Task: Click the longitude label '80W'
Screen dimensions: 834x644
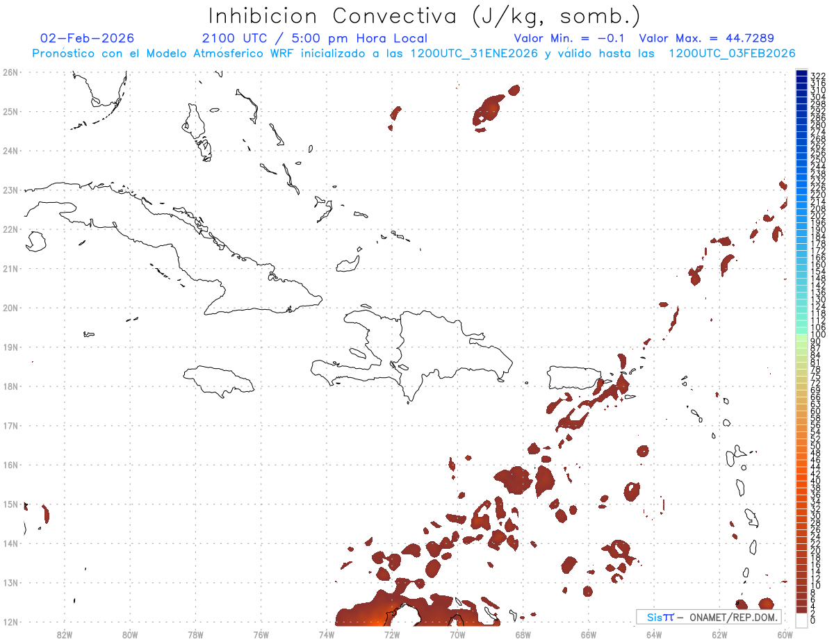Action: [130, 634]
